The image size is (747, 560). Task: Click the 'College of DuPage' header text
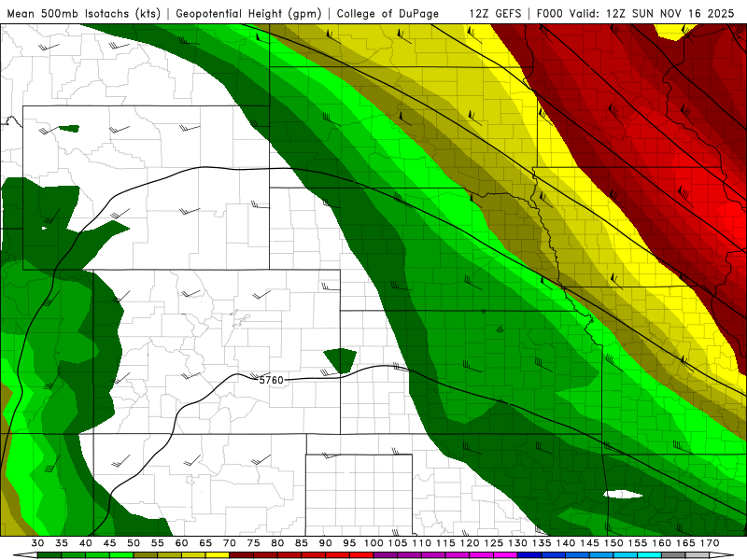point(388,13)
